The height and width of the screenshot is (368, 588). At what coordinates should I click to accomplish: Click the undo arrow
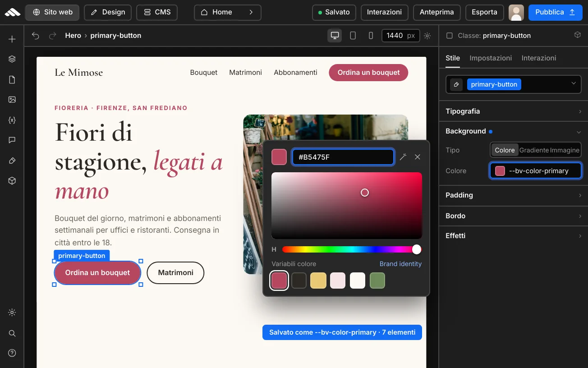36,36
